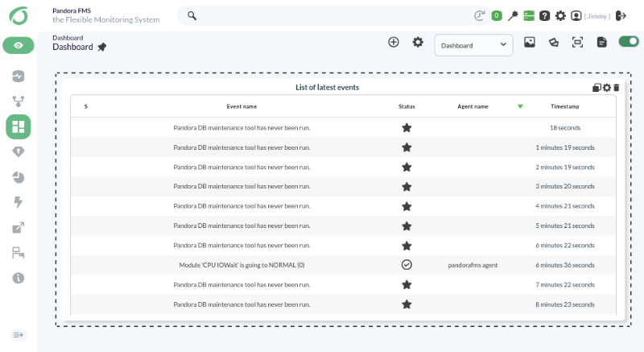Delete the events widget trash icon
The height and width of the screenshot is (352, 644).
click(616, 88)
